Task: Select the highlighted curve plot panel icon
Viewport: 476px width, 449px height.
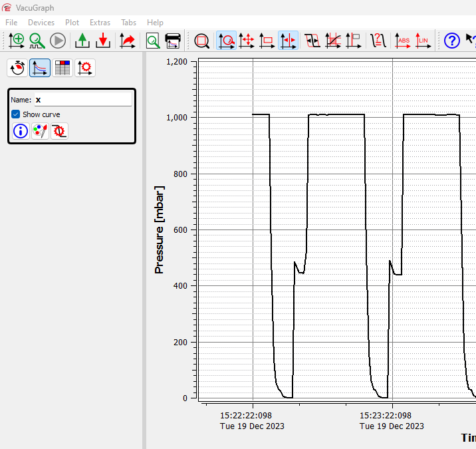Action: [x=40, y=68]
